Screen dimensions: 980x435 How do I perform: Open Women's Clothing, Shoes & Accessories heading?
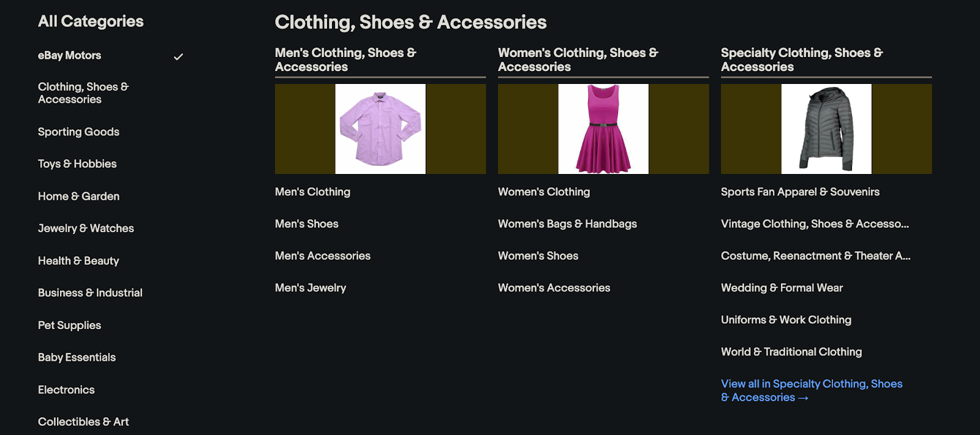[578, 59]
